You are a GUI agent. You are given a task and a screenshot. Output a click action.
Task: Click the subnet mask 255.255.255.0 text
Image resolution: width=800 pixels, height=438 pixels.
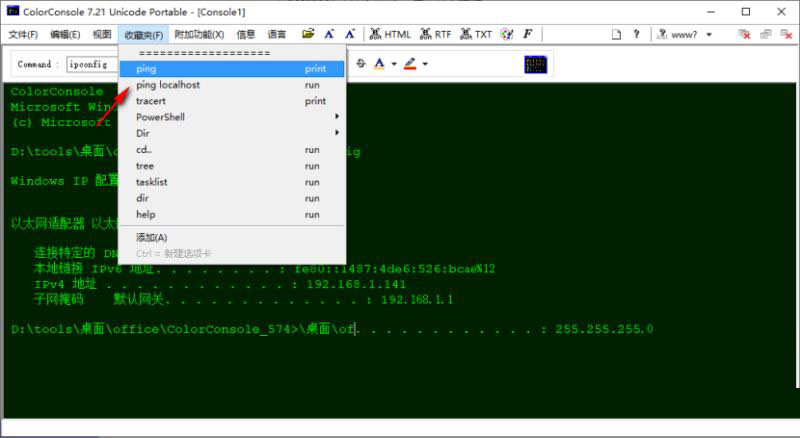604,329
